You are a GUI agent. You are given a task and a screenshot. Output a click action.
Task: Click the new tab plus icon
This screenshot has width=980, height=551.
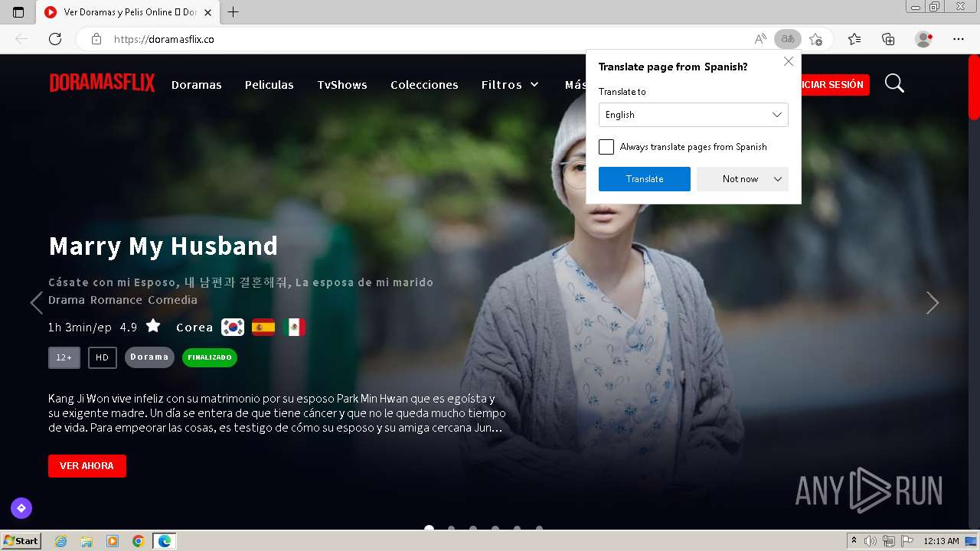234,12
